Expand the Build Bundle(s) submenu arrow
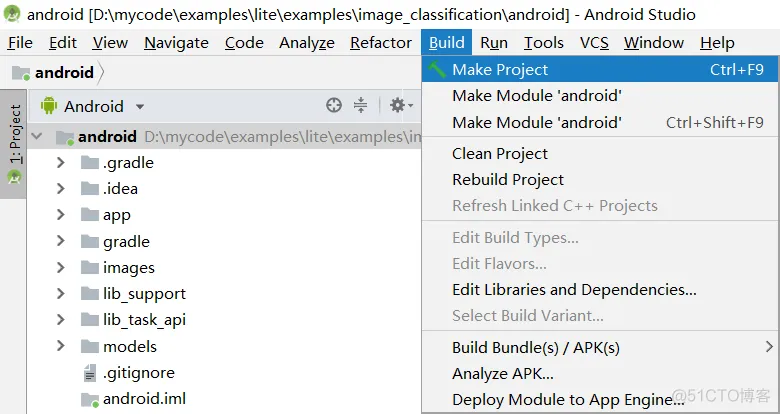This screenshot has width=780, height=414. coord(769,347)
